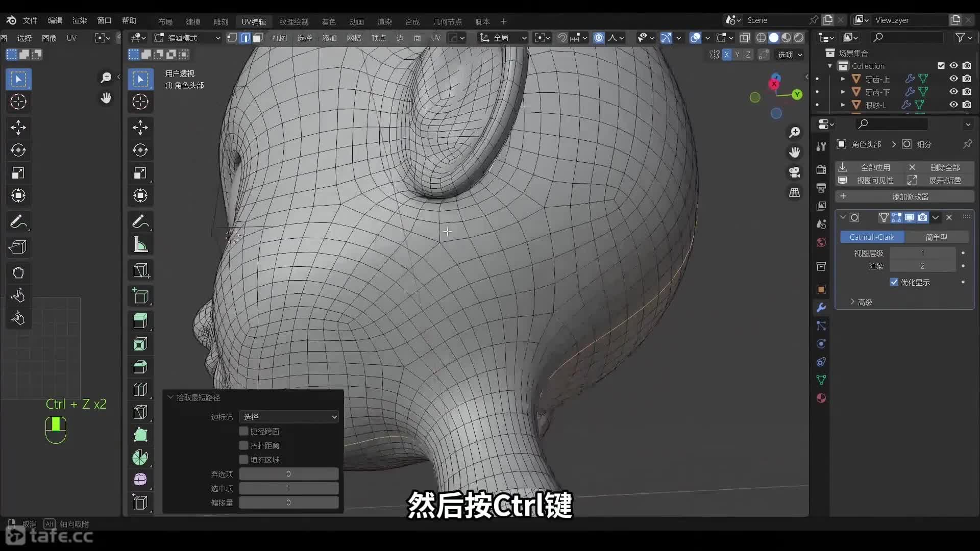Click the viewport zoom magnifier icon
The image size is (980, 551).
pyautogui.click(x=795, y=133)
